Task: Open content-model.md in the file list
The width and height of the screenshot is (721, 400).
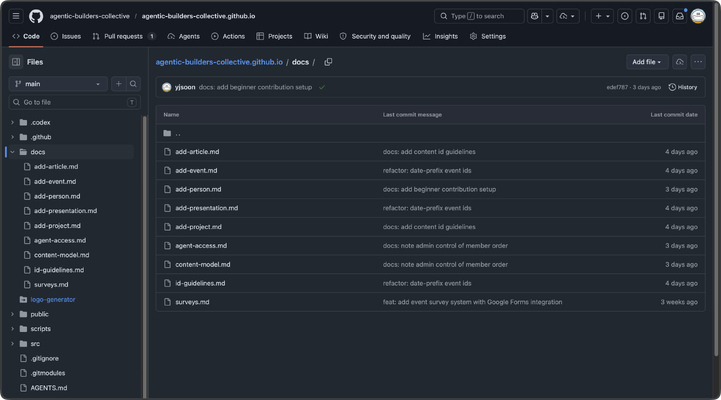Action: tap(203, 265)
